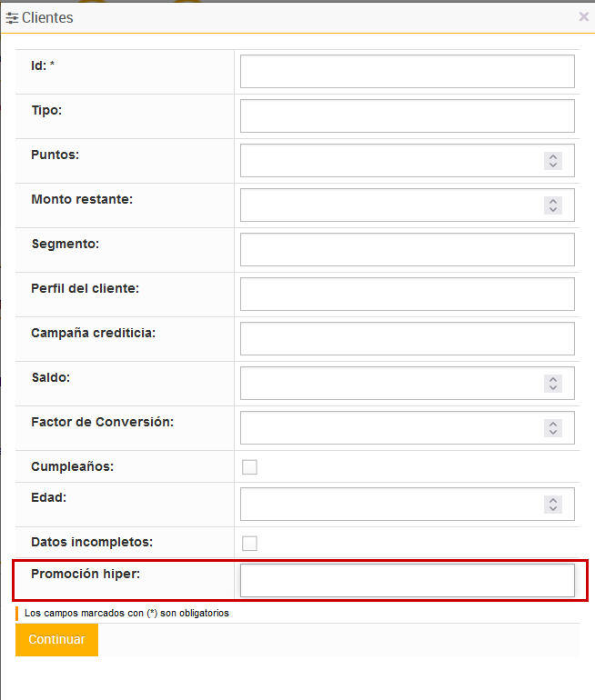This screenshot has height=700, width=595.
Task: Decrement Saldo using the down arrow
Action: pos(553,388)
